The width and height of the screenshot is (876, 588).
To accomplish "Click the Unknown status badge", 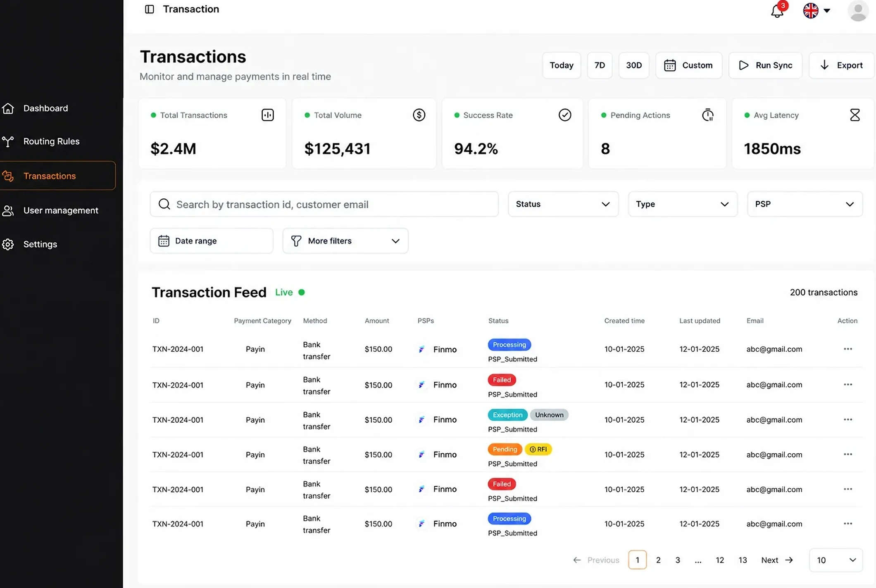I will pyautogui.click(x=549, y=415).
